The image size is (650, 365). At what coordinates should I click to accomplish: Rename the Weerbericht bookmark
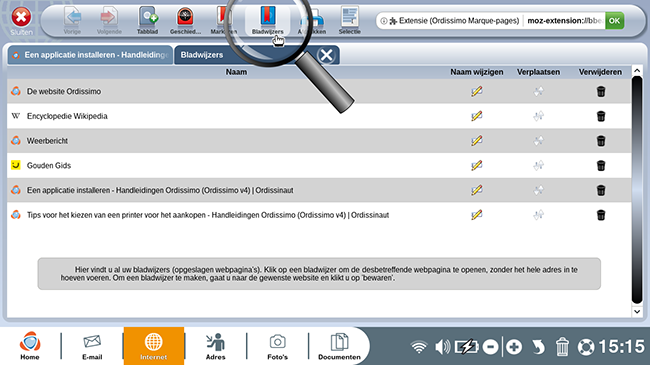(x=477, y=141)
